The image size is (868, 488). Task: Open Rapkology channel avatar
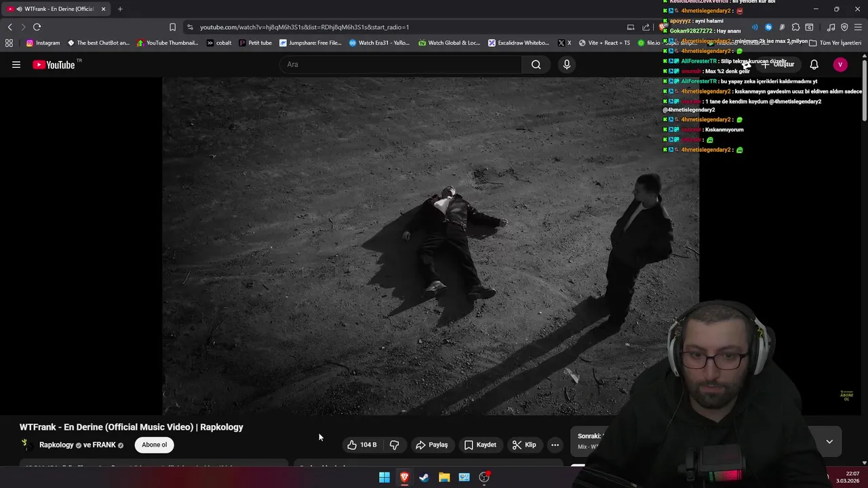pyautogui.click(x=26, y=445)
